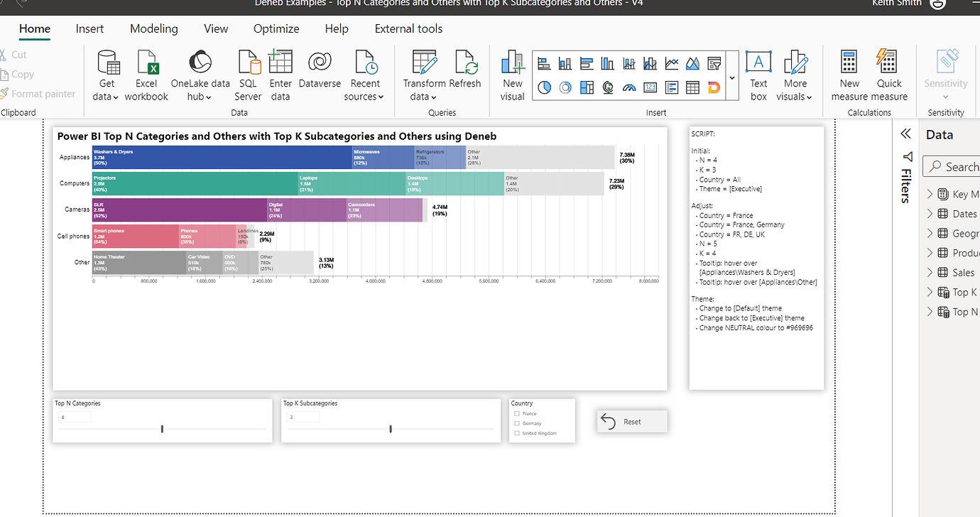Screen dimensions: 980x517
Task: Check the France country checkbox
Action: pyautogui.click(x=516, y=413)
